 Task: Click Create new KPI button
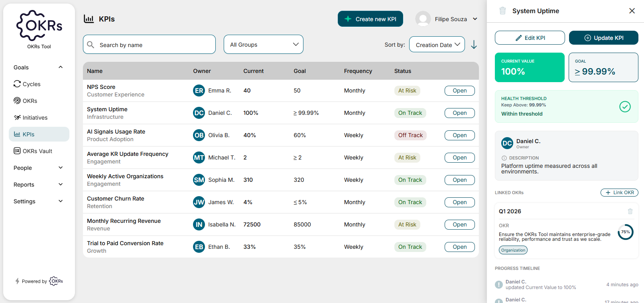370,19
